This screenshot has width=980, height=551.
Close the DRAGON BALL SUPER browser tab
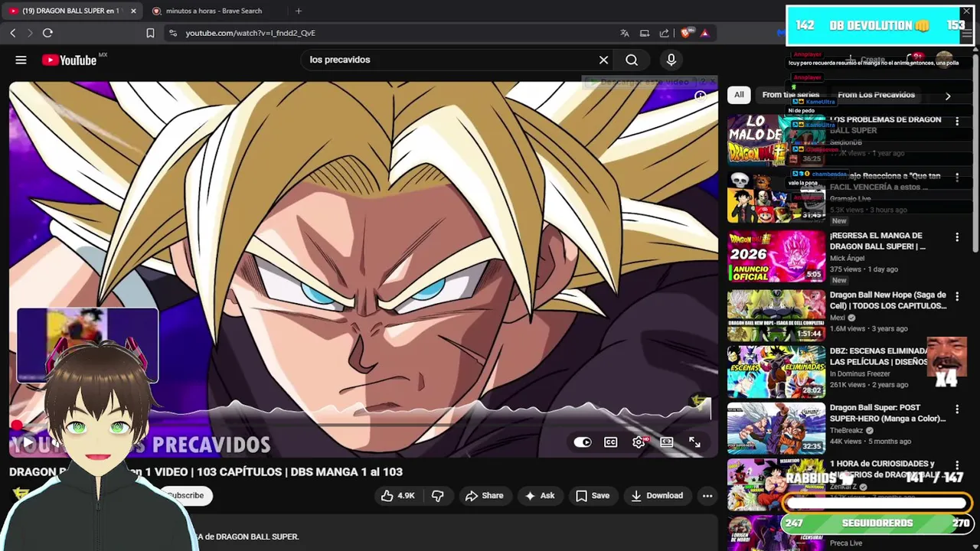133,11
